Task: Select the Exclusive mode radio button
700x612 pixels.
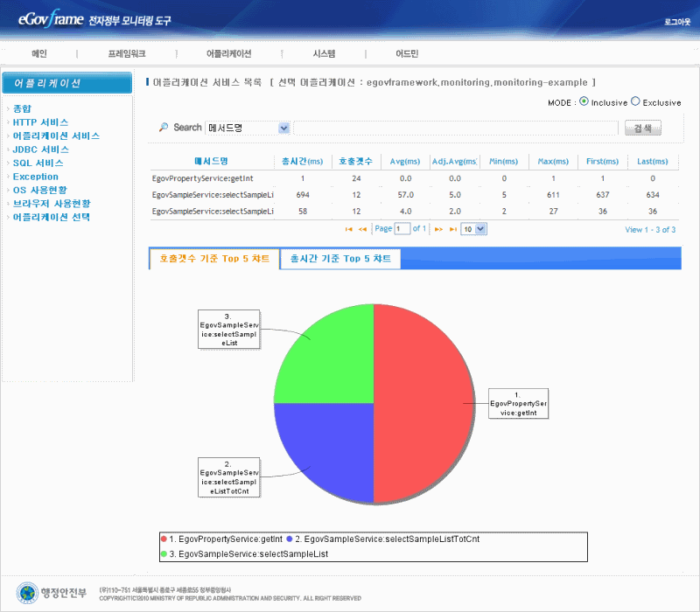Action: point(635,101)
